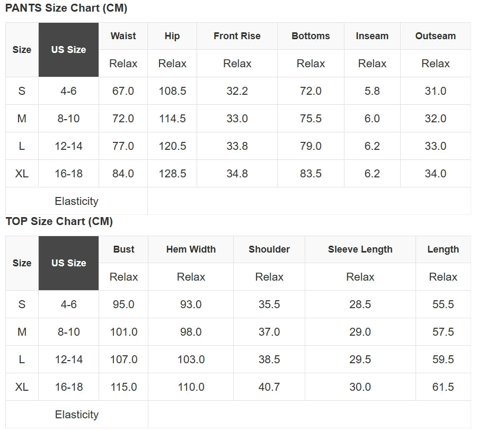
Task: Click the Bust column header
Action: [x=123, y=249]
